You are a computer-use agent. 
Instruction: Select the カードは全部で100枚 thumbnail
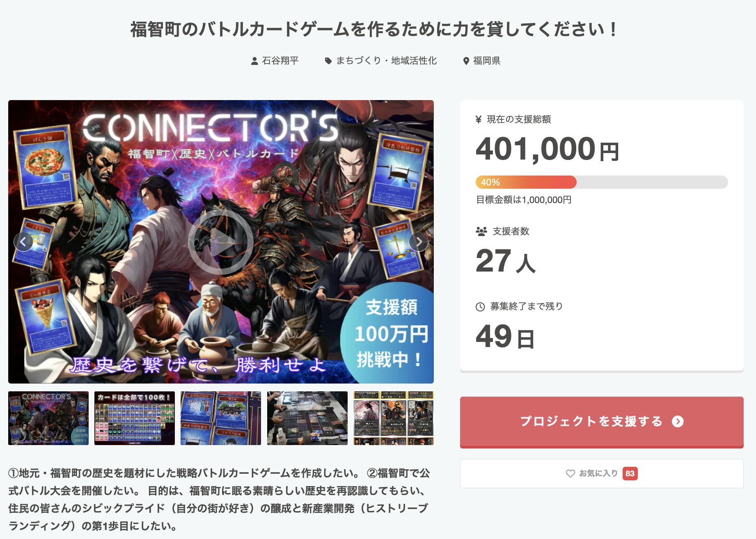pyautogui.click(x=135, y=418)
